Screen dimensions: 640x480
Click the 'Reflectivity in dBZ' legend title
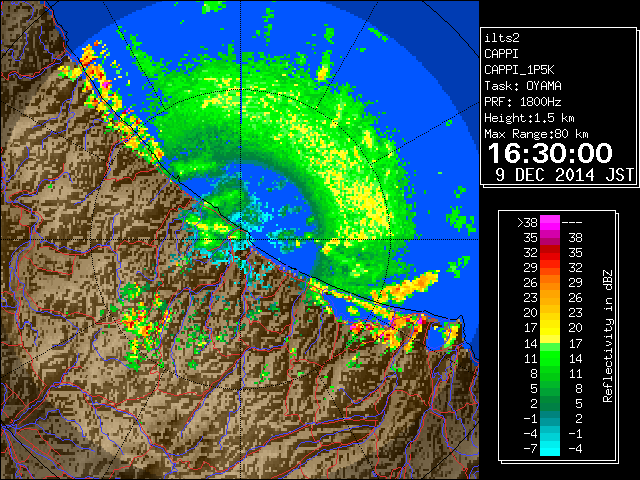(x=608, y=336)
